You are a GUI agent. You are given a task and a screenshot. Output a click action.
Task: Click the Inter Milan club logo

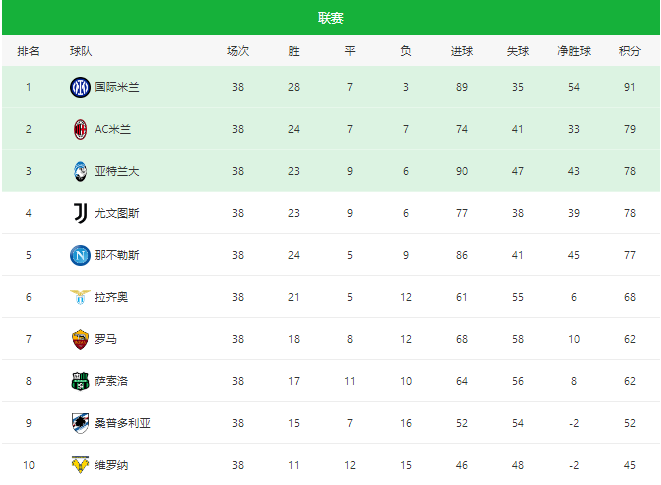click(80, 87)
